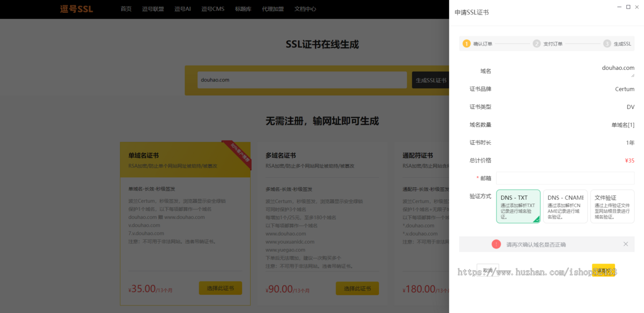
Task: Select the 逗号CMS menu entry
Action: [x=213, y=9]
